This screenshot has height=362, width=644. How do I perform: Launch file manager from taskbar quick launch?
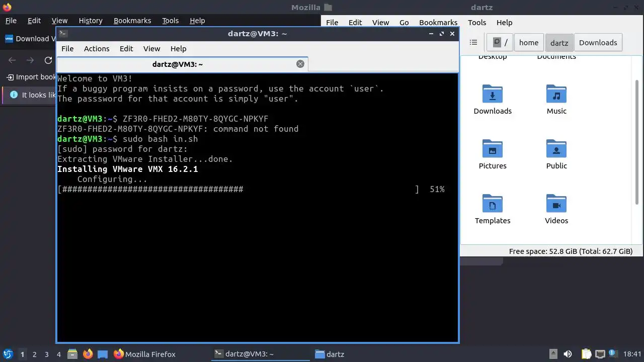tap(72, 354)
